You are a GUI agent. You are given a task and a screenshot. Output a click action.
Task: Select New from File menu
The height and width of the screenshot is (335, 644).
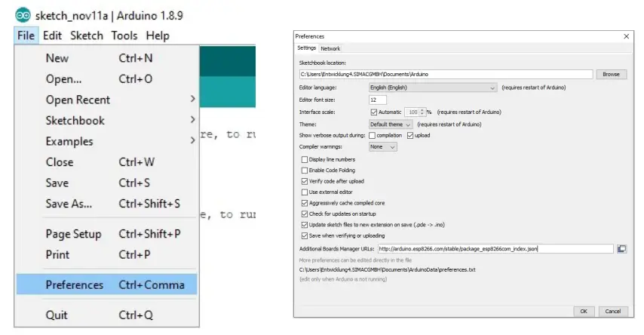point(107,58)
